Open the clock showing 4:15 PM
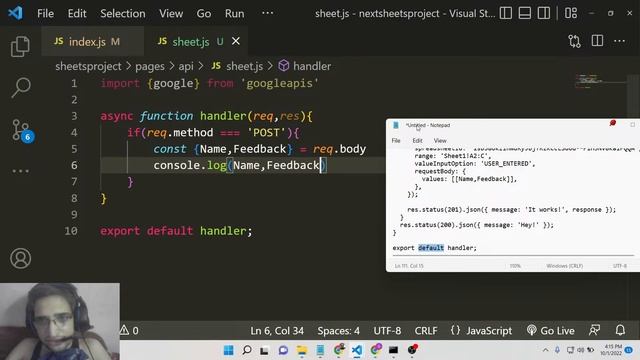640x360 pixels. (611, 350)
